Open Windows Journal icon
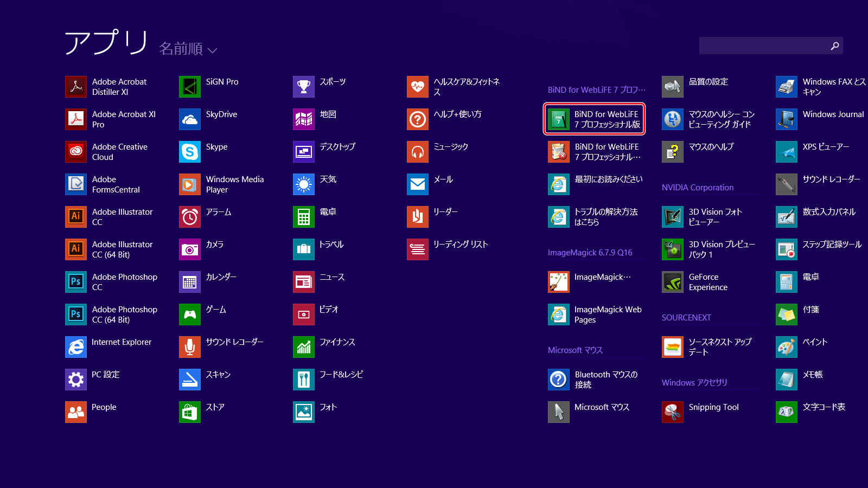This screenshot has width=868, height=488. (x=787, y=119)
